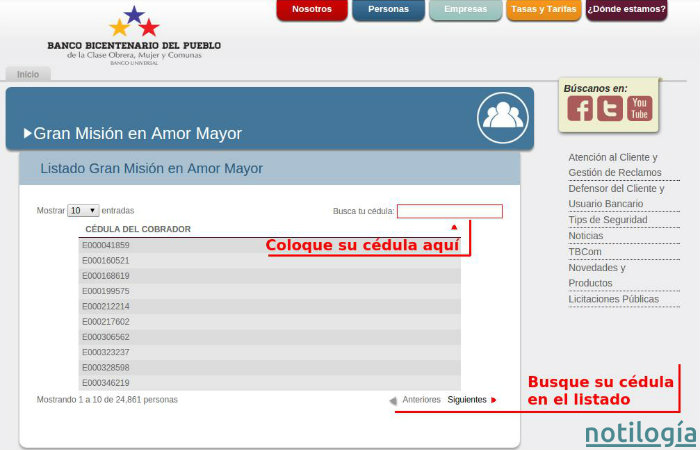700x450 pixels.
Task: Open the Twitter icon under Búscanos en
Action: (610, 108)
